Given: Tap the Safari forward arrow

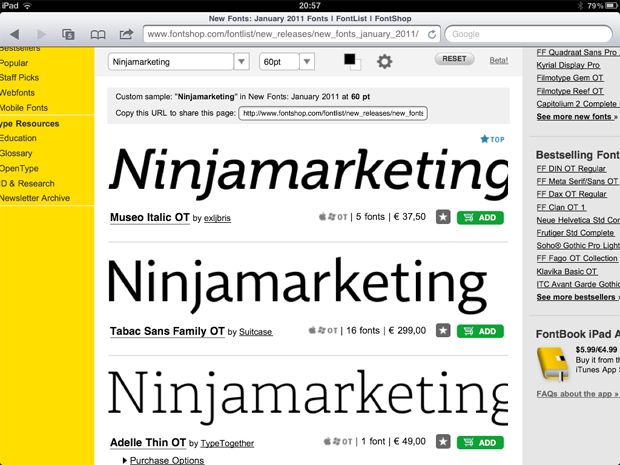Looking at the screenshot, I should tap(41, 34).
